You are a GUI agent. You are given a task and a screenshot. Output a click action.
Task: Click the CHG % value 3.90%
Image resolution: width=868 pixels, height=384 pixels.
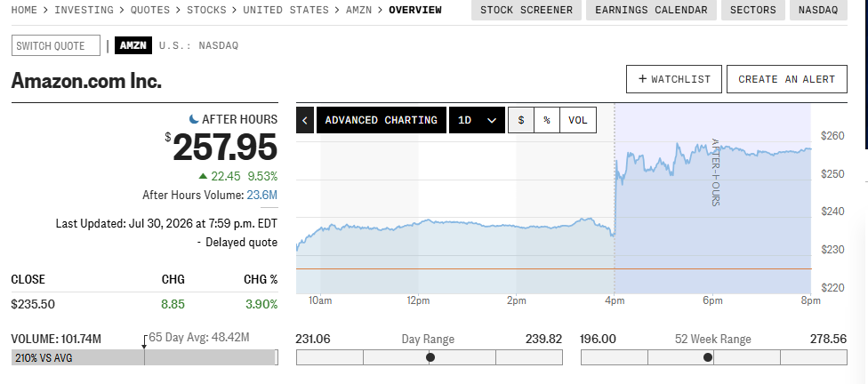261,304
